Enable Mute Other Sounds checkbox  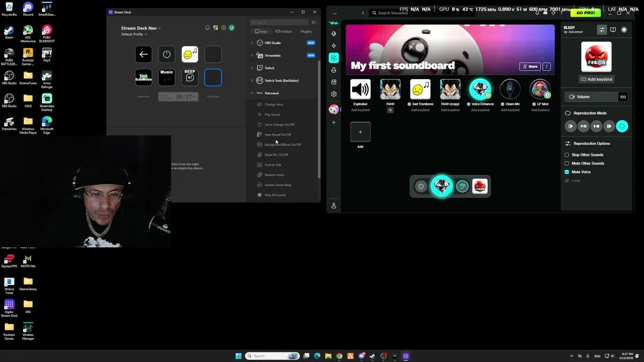coord(567,163)
